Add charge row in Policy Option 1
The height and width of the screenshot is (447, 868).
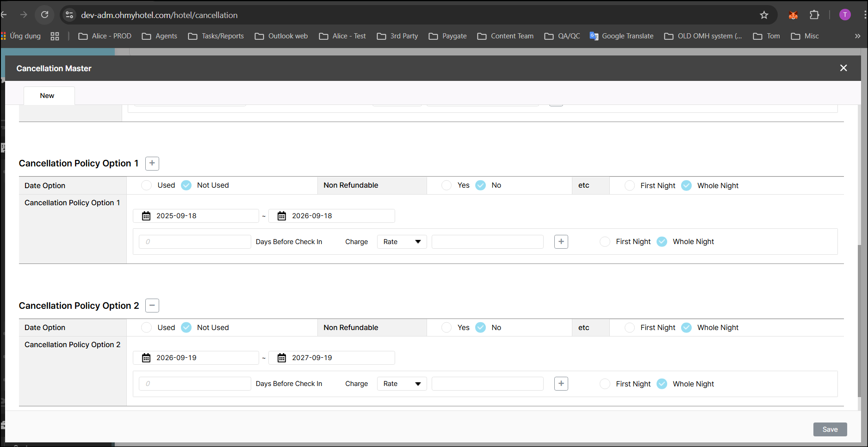point(561,242)
